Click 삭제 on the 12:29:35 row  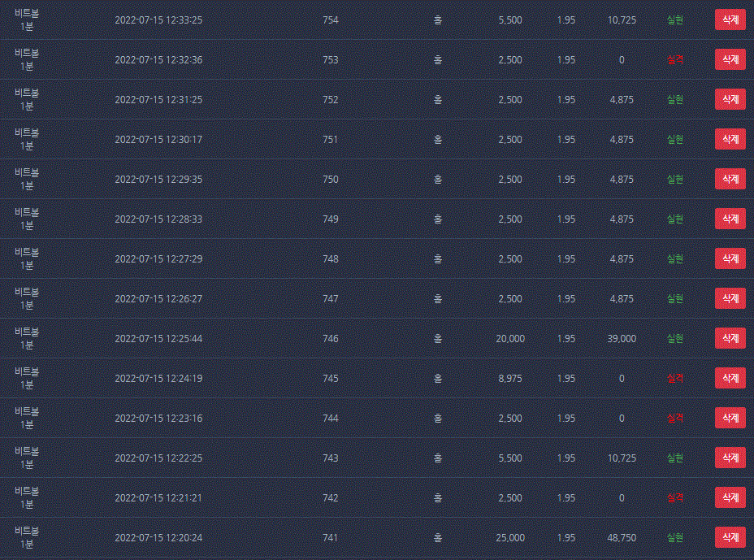click(x=730, y=179)
